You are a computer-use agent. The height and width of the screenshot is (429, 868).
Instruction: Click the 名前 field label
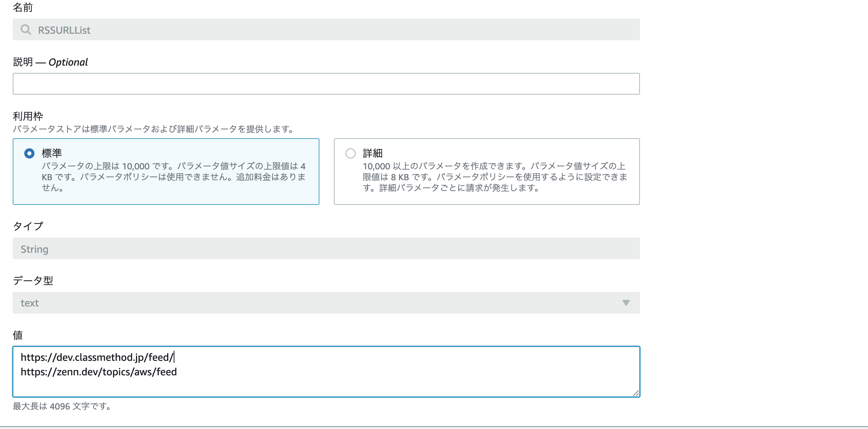pos(23,8)
